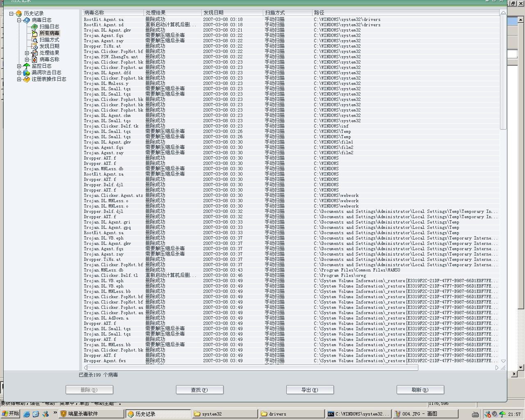
Task: Click the second quick launch icon
Action: [36, 414]
